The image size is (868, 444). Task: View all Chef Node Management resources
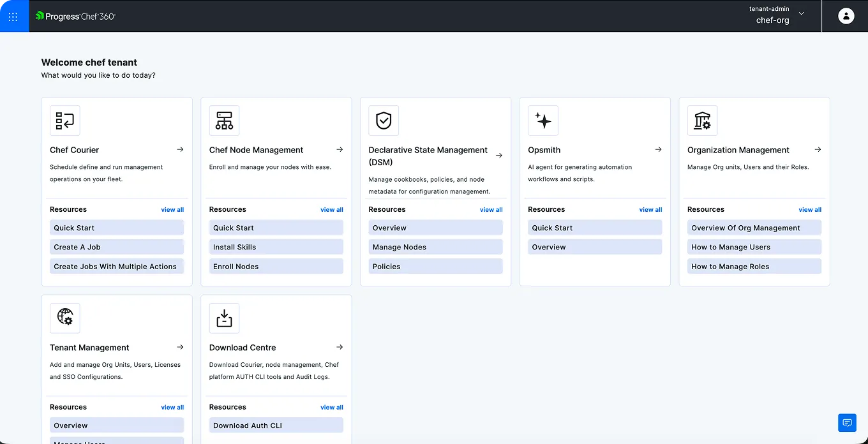pos(332,209)
